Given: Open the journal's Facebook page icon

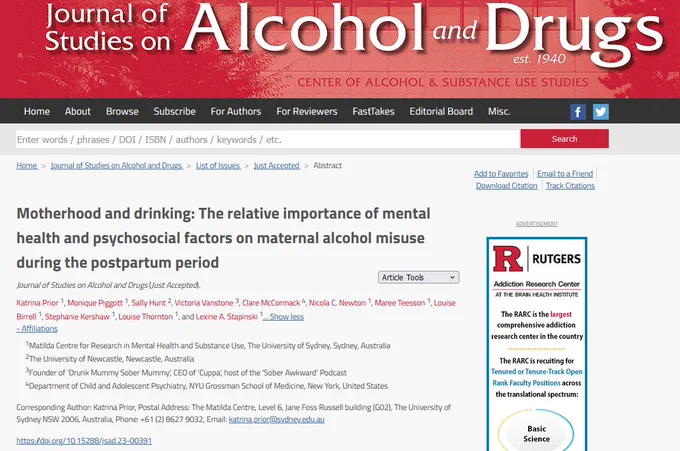Looking at the screenshot, I should click(578, 112).
